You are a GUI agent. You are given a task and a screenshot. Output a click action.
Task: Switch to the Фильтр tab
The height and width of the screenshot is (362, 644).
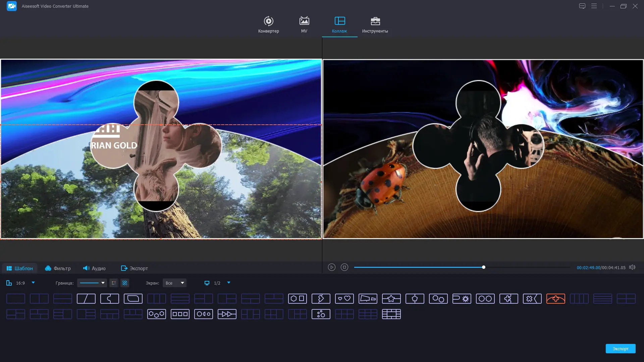click(x=58, y=268)
